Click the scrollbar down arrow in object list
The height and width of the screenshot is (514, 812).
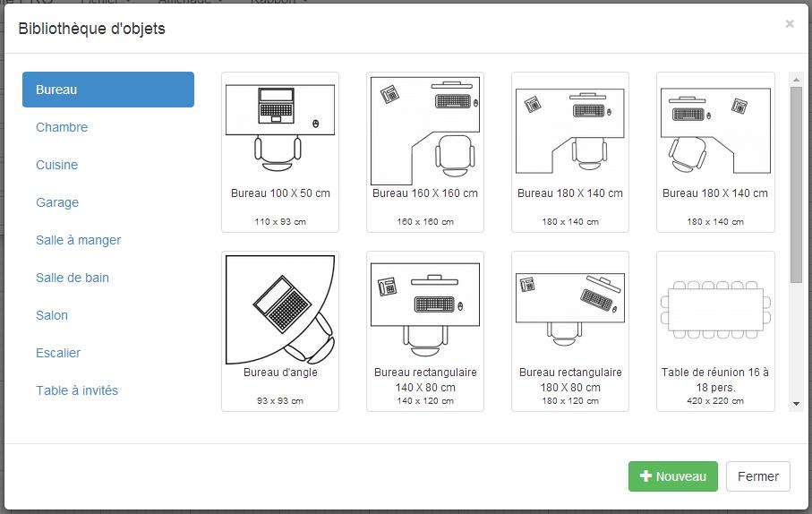point(796,405)
